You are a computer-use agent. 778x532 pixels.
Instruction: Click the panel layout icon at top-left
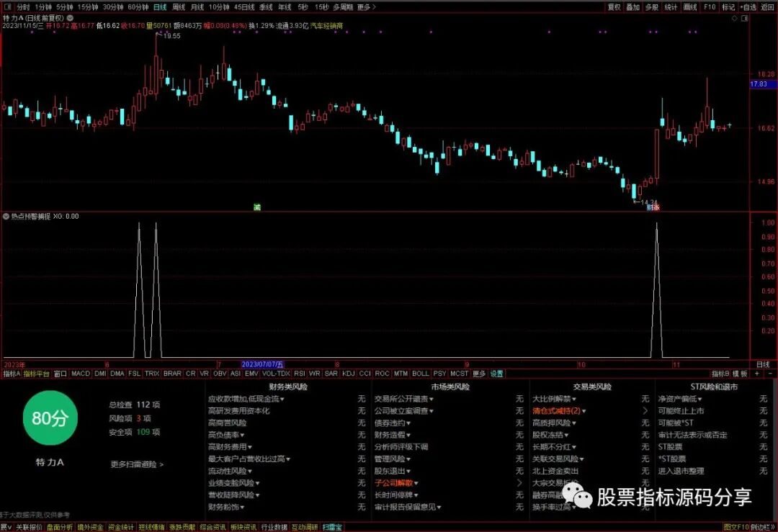tap(7, 7)
